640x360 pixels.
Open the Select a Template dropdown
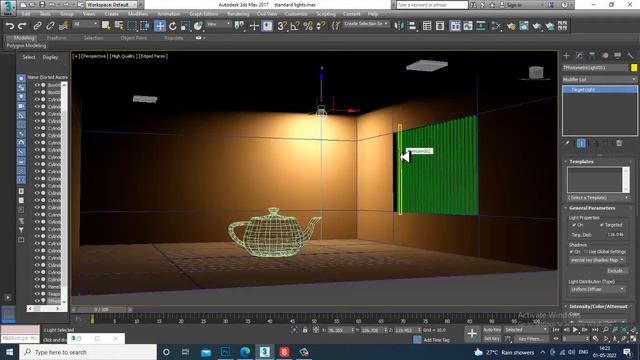click(598, 198)
